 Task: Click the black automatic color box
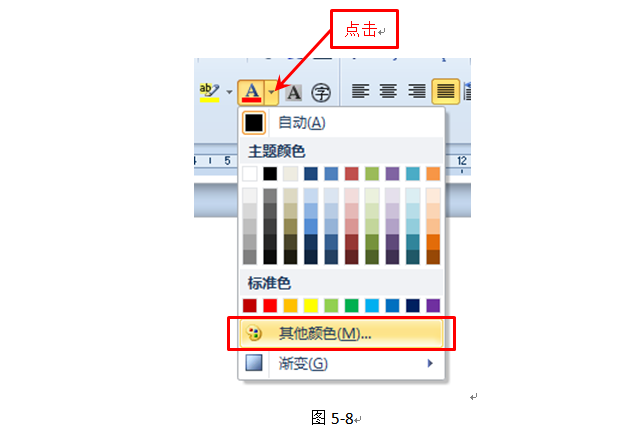(254, 123)
